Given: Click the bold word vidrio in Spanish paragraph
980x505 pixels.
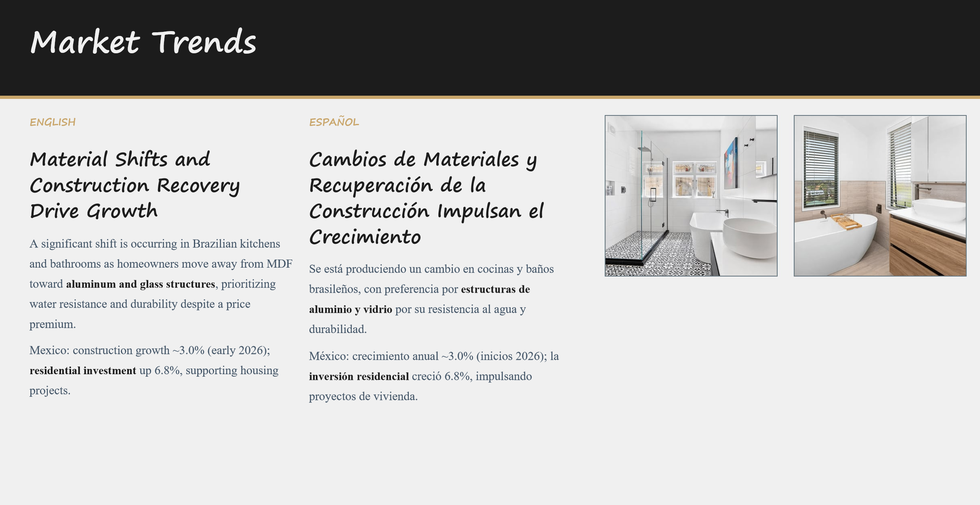Looking at the screenshot, I should (x=377, y=310).
